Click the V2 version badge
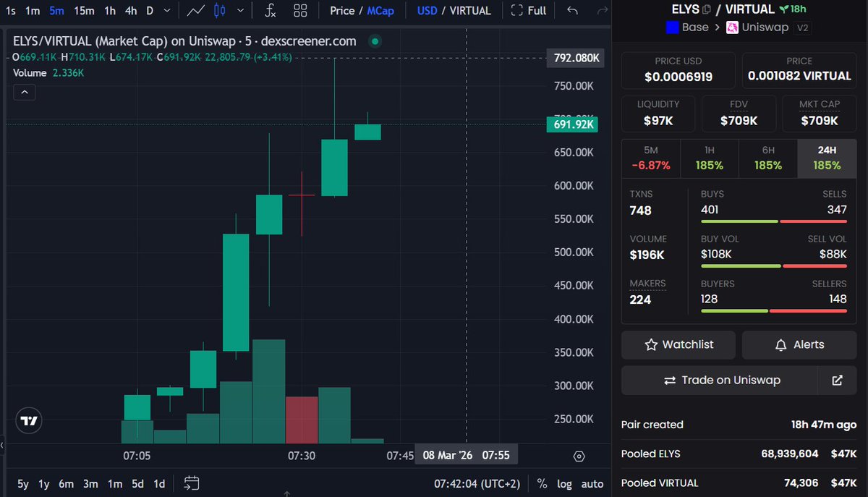 pyautogui.click(x=801, y=27)
